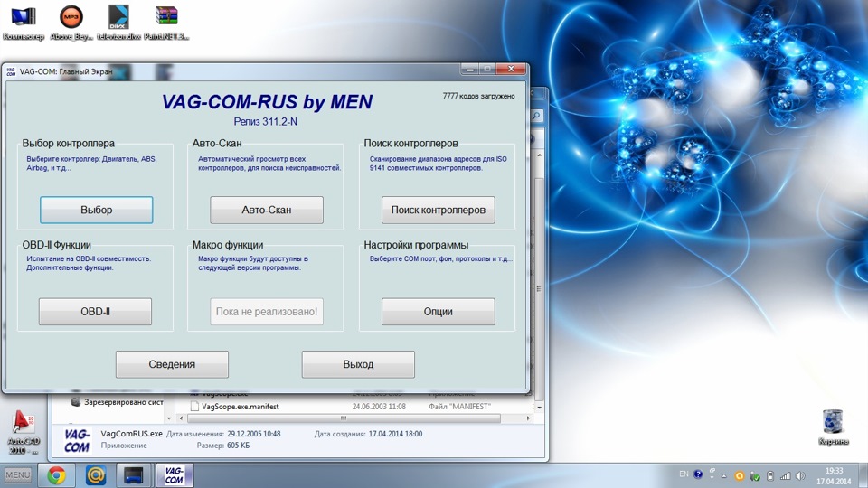Open the network signal tray icon
868x488 pixels.
point(785,476)
